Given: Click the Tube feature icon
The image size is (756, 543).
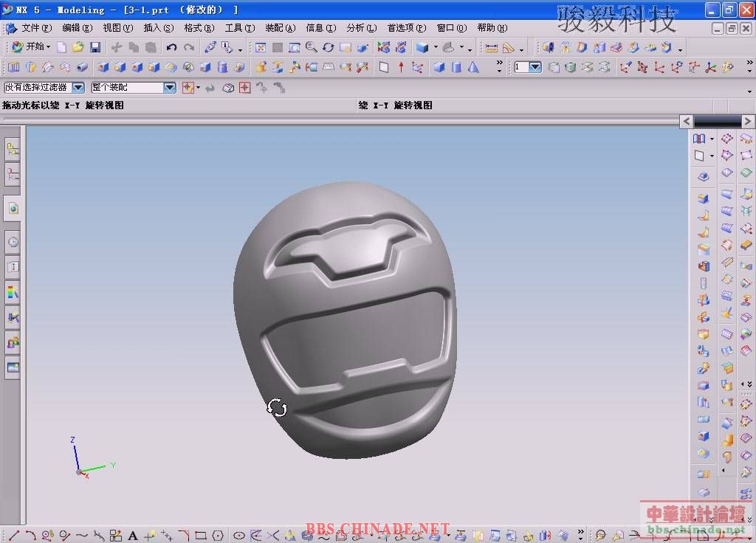Looking at the screenshot, I should [x=82, y=67].
